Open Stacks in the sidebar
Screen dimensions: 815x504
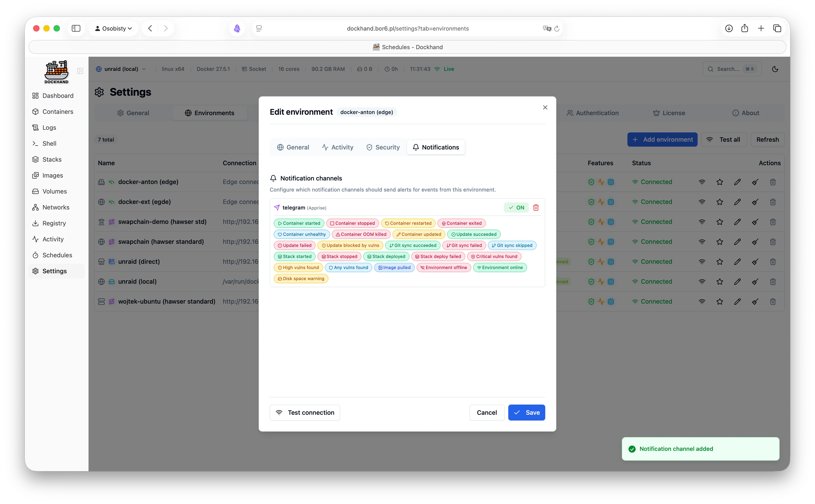click(x=52, y=159)
